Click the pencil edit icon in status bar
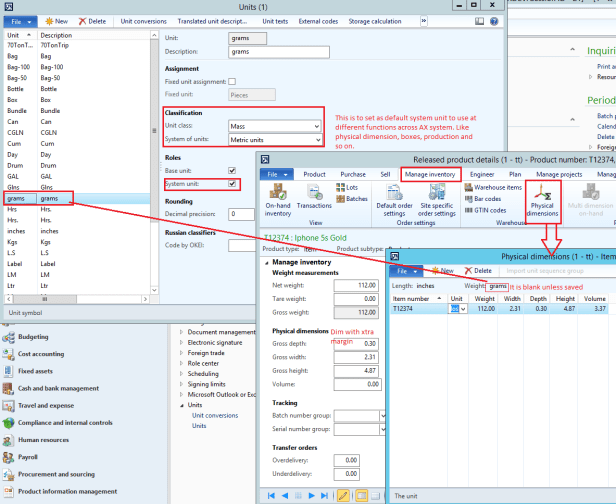This screenshot has height=504, width=616. (343, 496)
